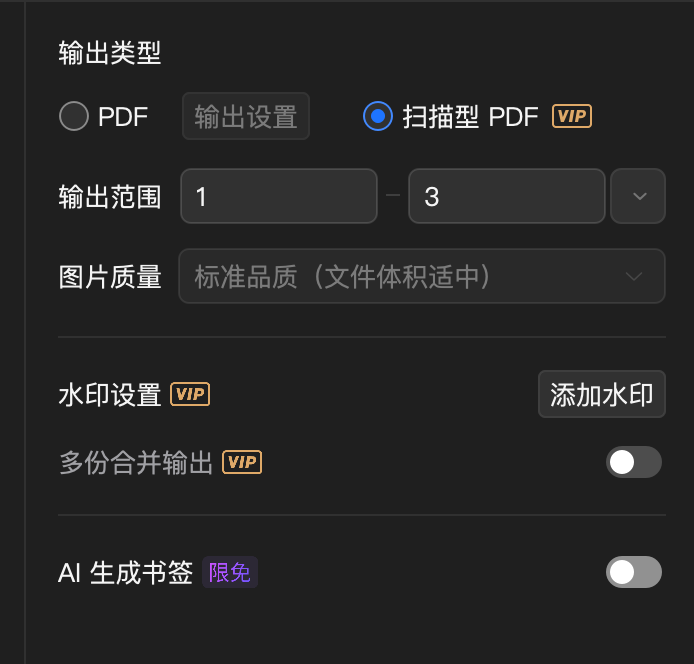Open the 图片质量 dropdown
694x664 pixels.
(422, 276)
